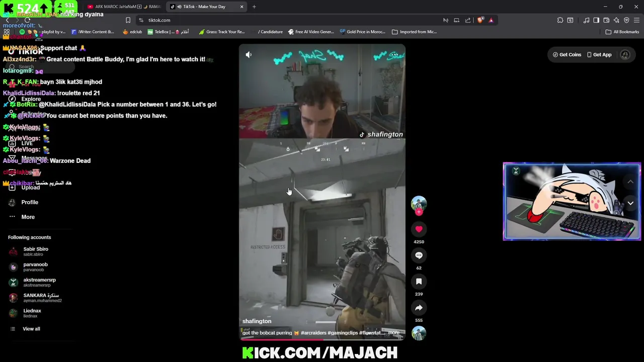Click Brave Shields lion icon in address bar

click(x=480, y=20)
